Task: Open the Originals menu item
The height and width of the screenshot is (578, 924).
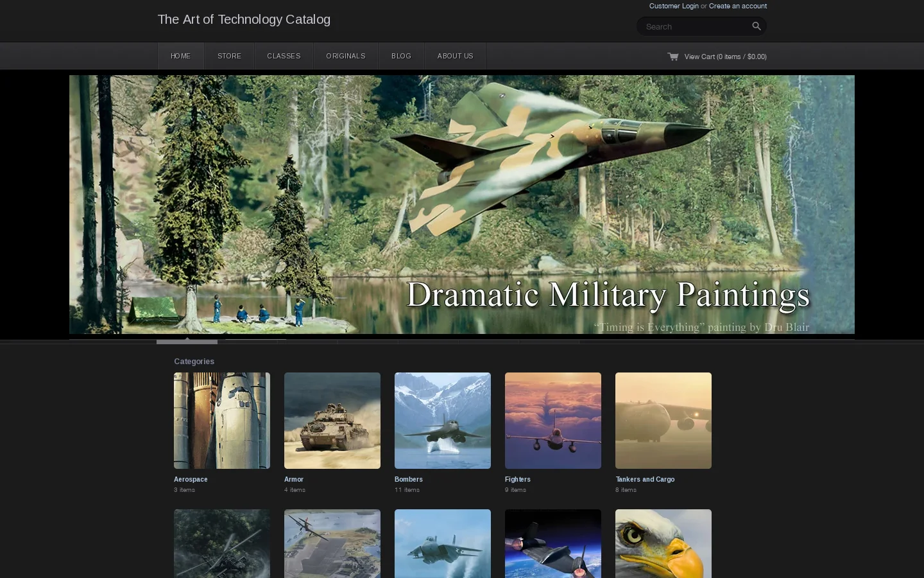Action: point(346,56)
